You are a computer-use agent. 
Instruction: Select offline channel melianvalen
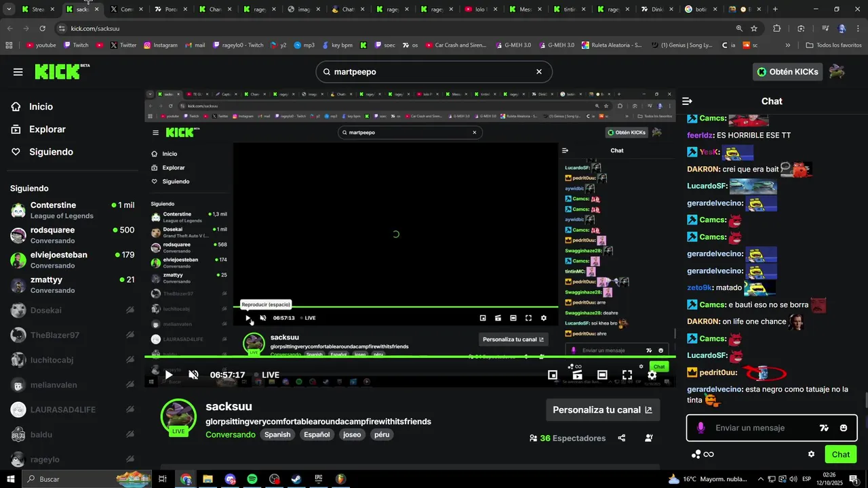(x=72, y=385)
